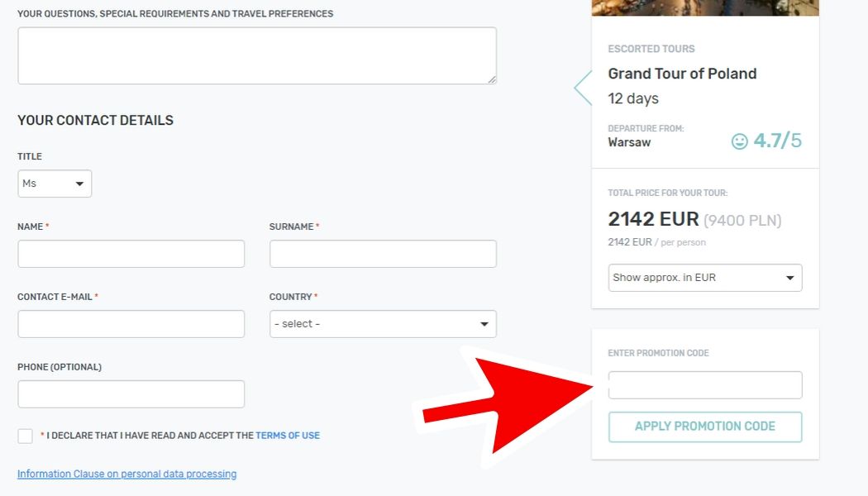Open Information Clause on personal data processing
This screenshot has height=496, width=868.
[x=126, y=474]
